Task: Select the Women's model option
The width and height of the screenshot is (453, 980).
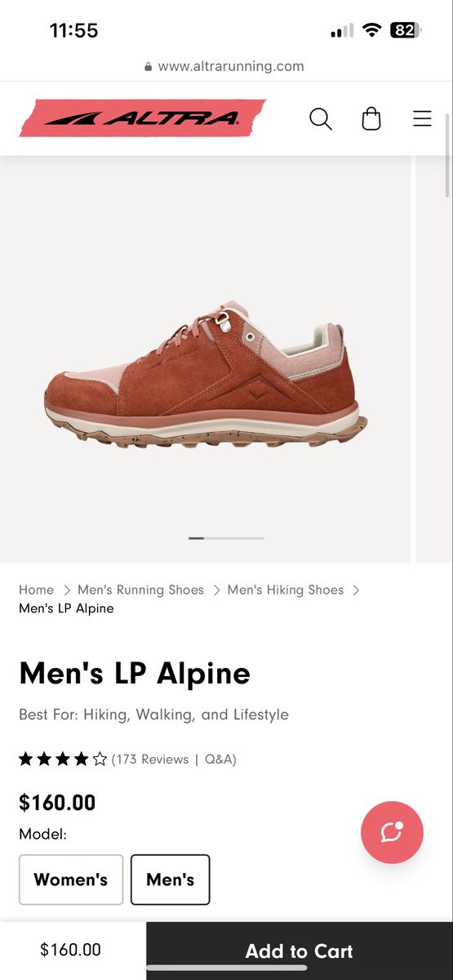Action: 71,880
